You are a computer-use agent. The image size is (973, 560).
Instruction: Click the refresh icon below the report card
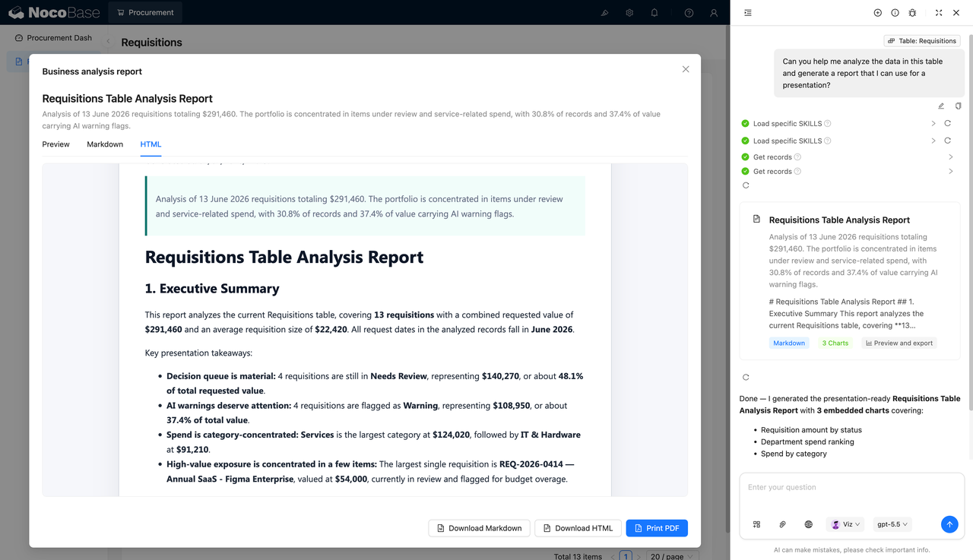pyautogui.click(x=746, y=377)
